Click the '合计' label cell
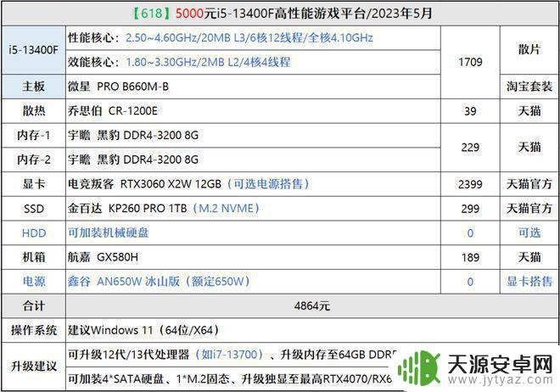Viewport: 560px width, 392px height. point(34,306)
